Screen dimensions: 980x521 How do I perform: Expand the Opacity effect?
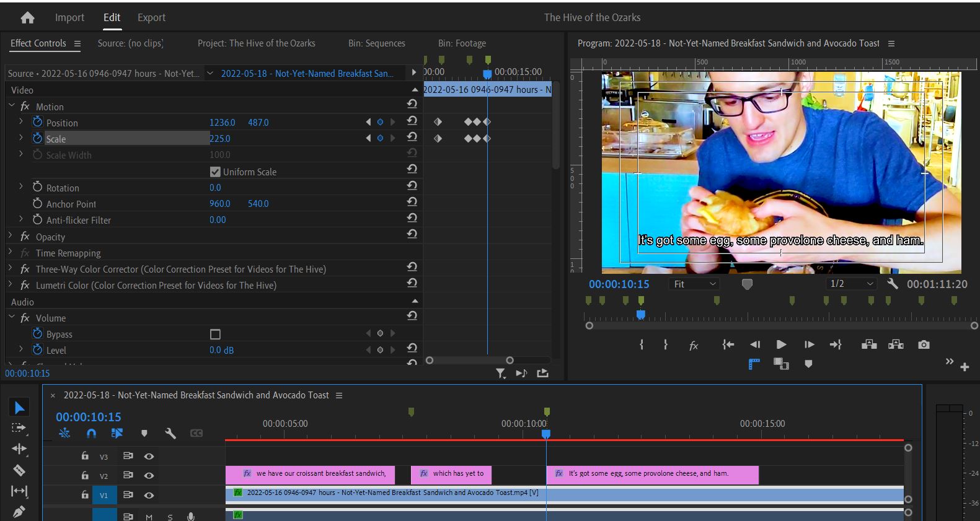pos(11,236)
